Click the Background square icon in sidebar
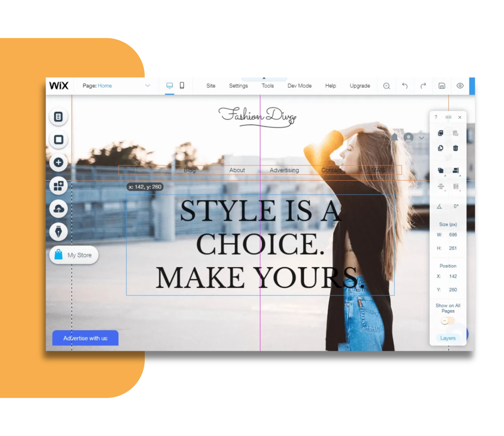Screen dimensions: 504x436 58,140
